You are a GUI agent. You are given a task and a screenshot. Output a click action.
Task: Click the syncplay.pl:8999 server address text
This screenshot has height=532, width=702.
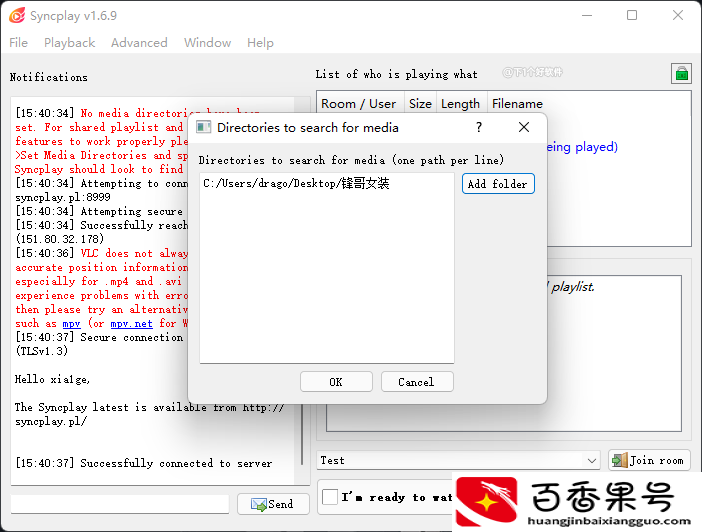(x=63, y=197)
